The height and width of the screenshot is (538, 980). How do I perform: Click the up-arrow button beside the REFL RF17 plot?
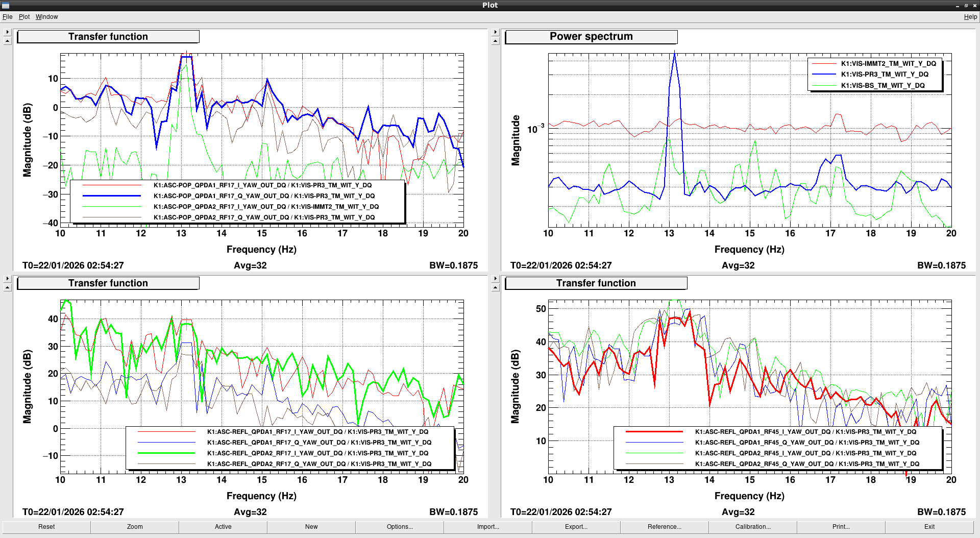click(7, 288)
